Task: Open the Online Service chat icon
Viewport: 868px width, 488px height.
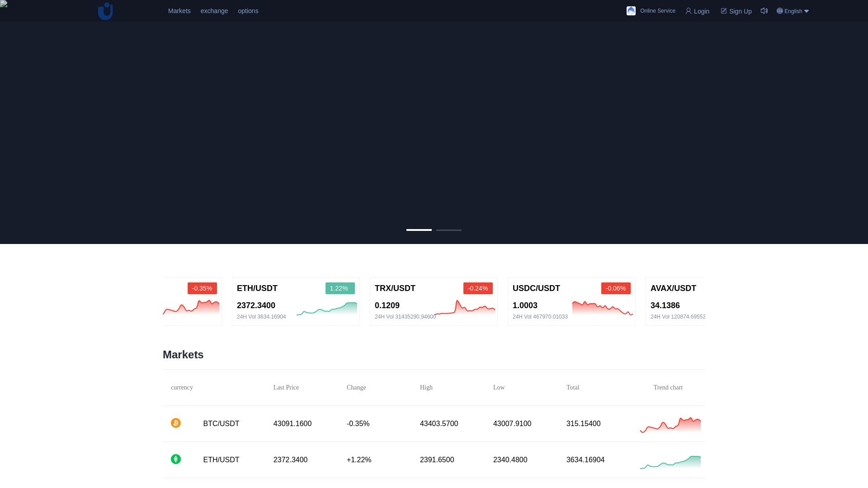Action: [631, 11]
